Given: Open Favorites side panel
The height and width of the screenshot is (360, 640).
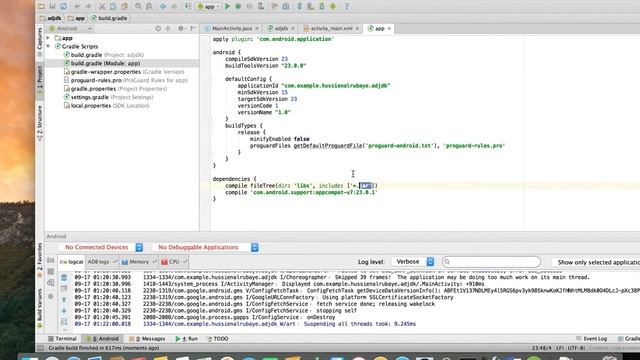Looking at the screenshot, I should pos(40,260).
